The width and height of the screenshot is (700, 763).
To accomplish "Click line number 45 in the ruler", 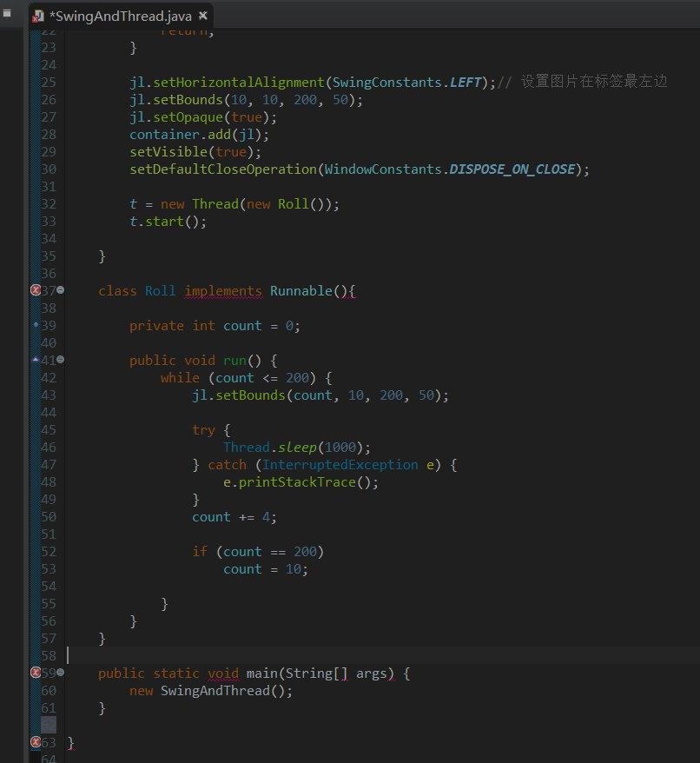I will 49,430.
